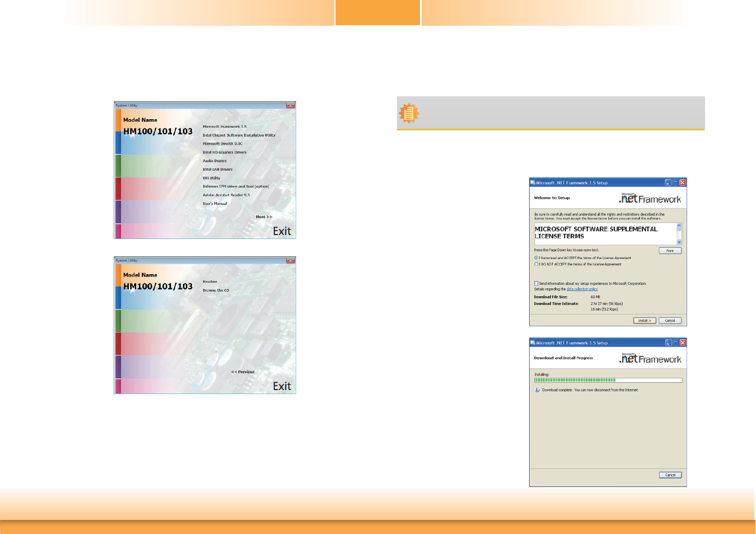Select Microsoft DirectX 9.0C entry
756x534 pixels.
point(222,144)
